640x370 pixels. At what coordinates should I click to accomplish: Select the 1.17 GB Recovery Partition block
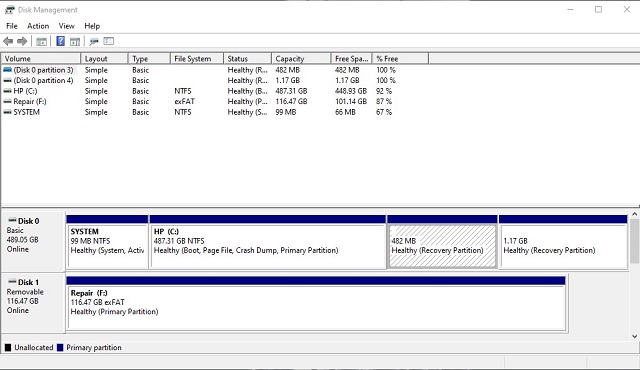point(563,242)
